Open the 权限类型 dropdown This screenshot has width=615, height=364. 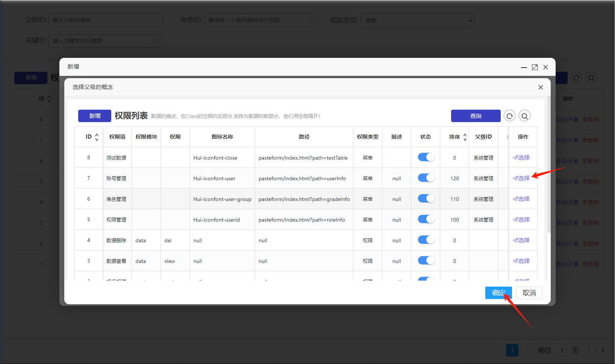point(417,21)
